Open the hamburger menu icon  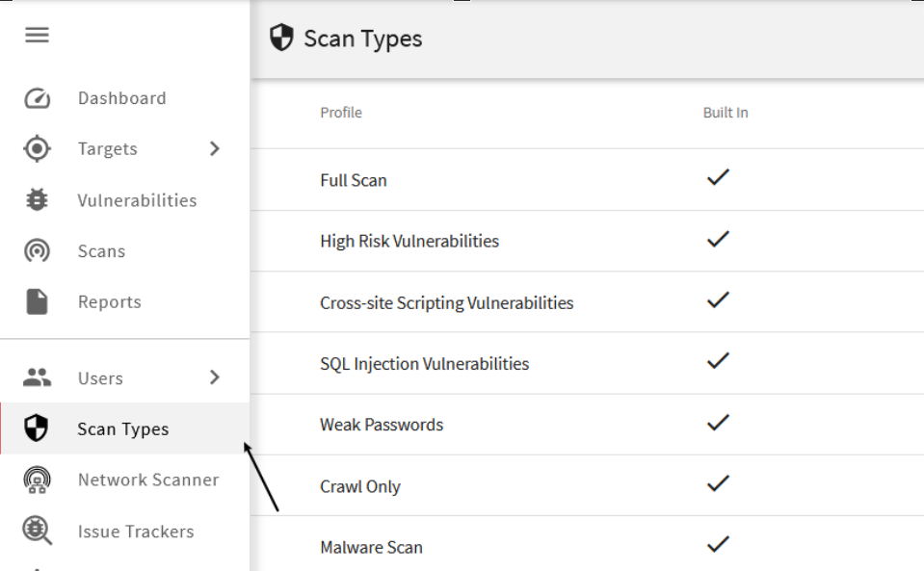(37, 36)
